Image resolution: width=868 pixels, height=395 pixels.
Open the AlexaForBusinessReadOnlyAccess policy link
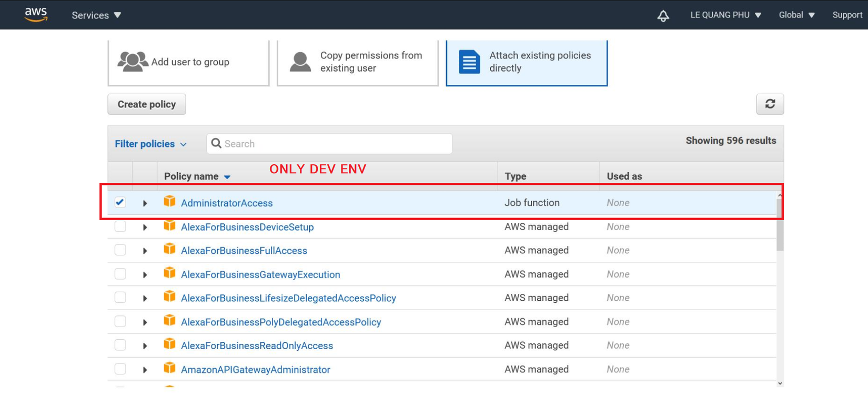tap(257, 345)
